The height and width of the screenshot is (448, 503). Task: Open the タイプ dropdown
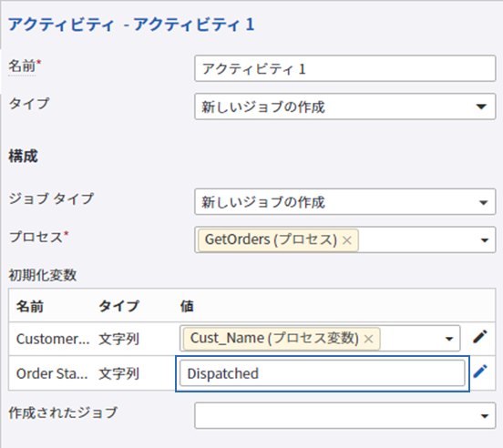[344, 107]
